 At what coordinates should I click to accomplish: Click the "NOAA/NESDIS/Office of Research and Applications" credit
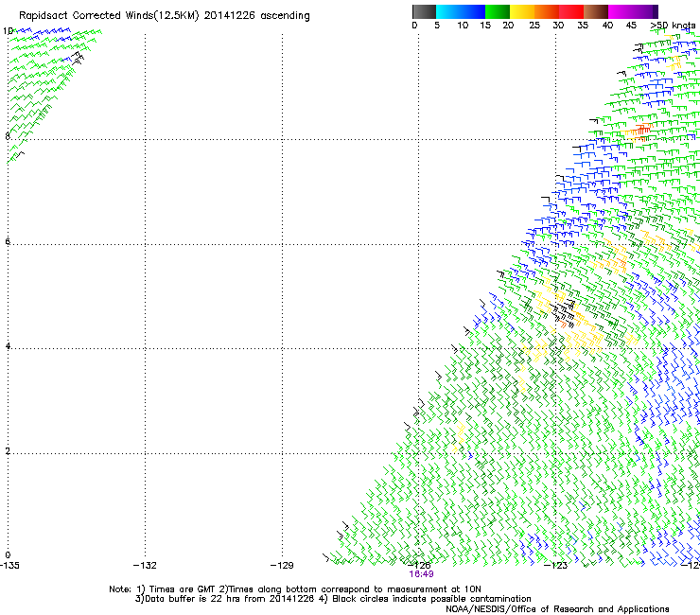(x=557, y=609)
